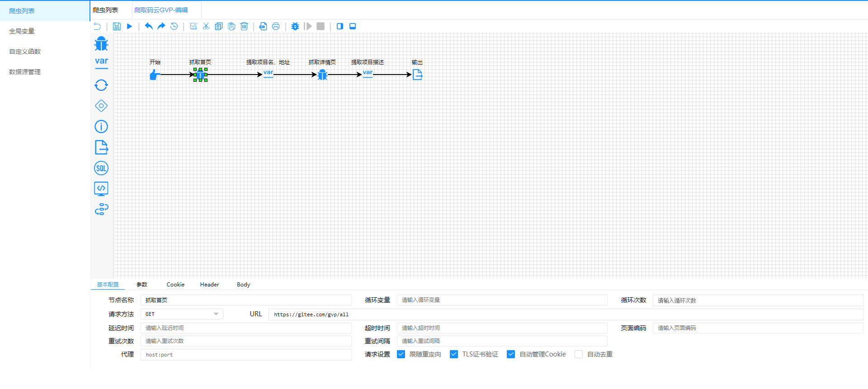Select the SQL node in palette
This screenshot has width=868, height=389.
click(101, 168)
